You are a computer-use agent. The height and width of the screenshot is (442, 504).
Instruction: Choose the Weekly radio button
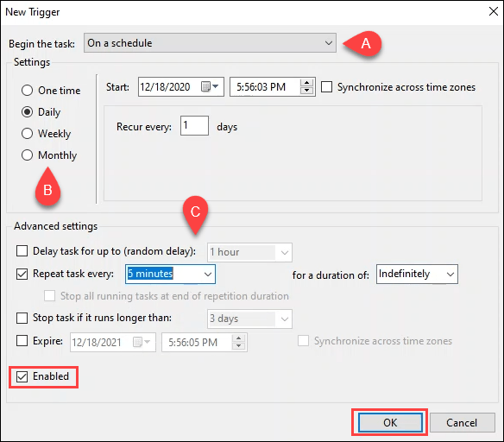[x=27, y=134]
